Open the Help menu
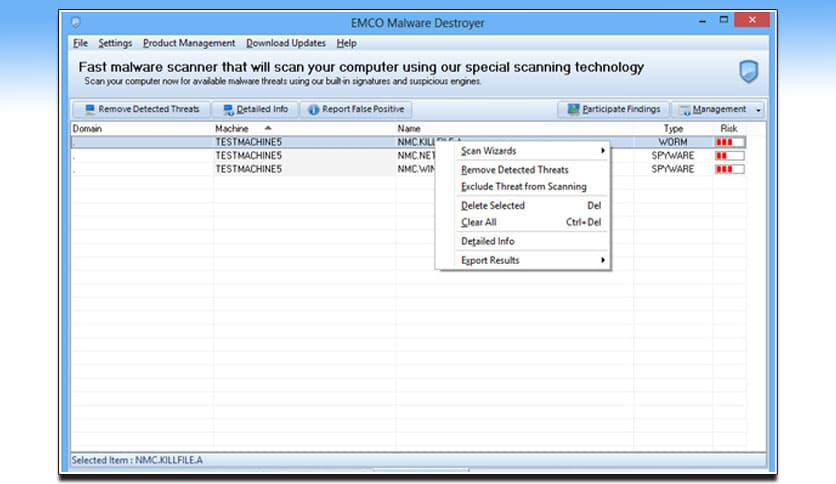 pos(347,43)
